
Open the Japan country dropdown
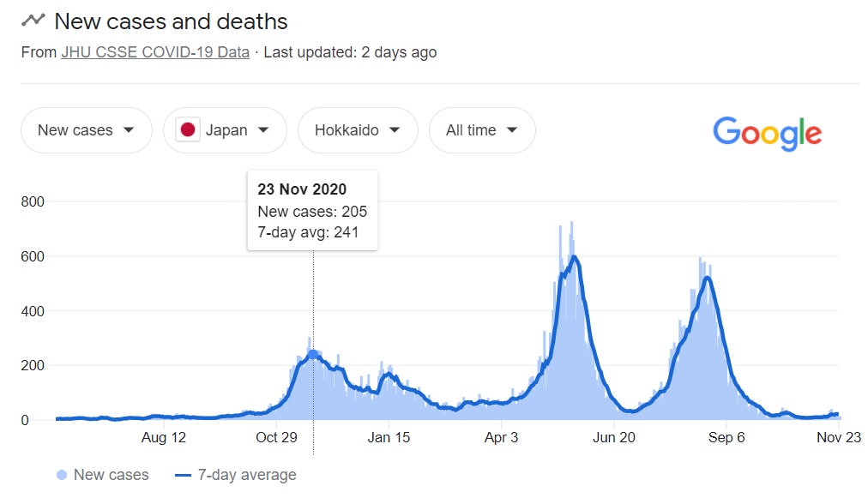225,130
